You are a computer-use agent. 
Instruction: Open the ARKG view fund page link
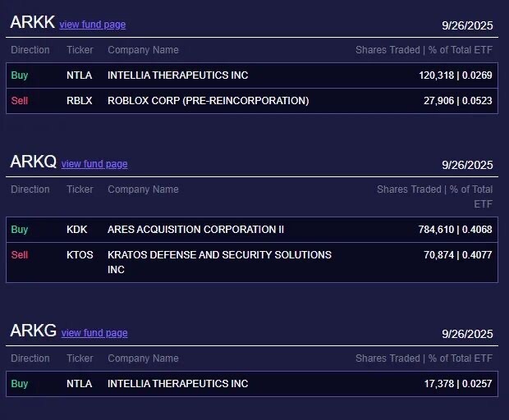point(94,333)
